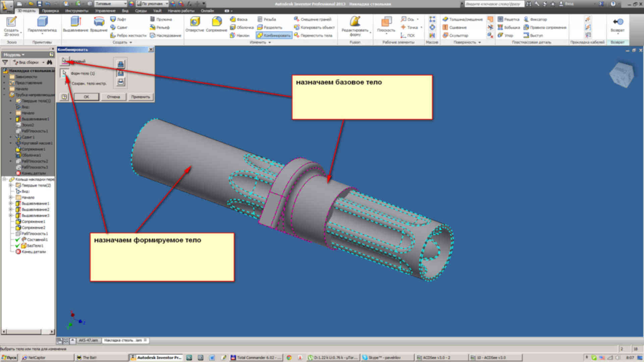Switch to the AKS-47.iam document tab

coord(88,340)
